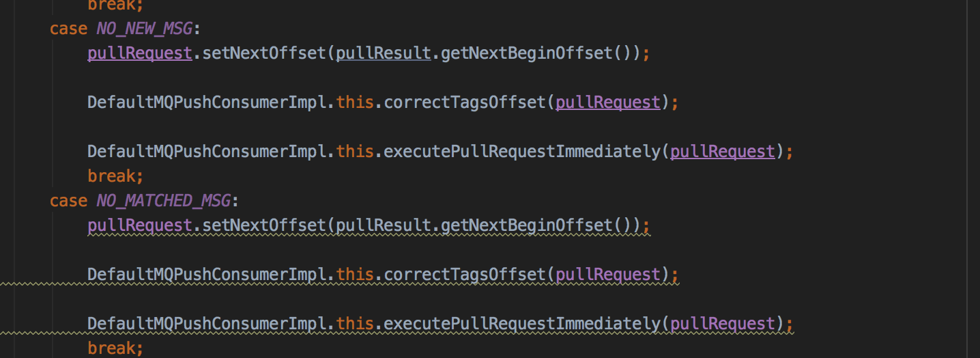Click leading pullRequest variable under NO_NEW_MSG case

pos(139,53)
